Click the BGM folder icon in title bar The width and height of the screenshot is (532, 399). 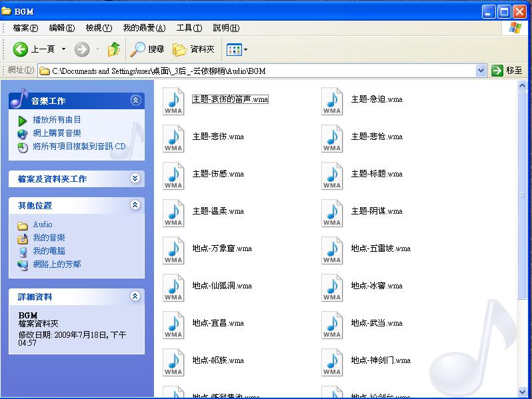6,11
